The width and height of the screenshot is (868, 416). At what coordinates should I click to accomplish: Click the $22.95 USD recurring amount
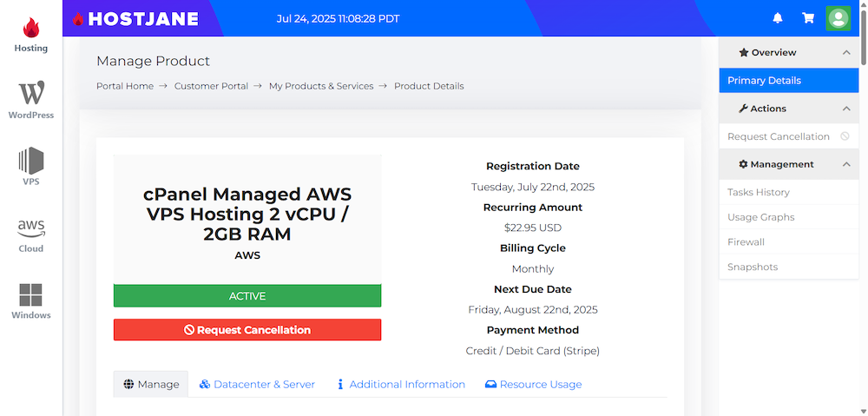(533, 228)
